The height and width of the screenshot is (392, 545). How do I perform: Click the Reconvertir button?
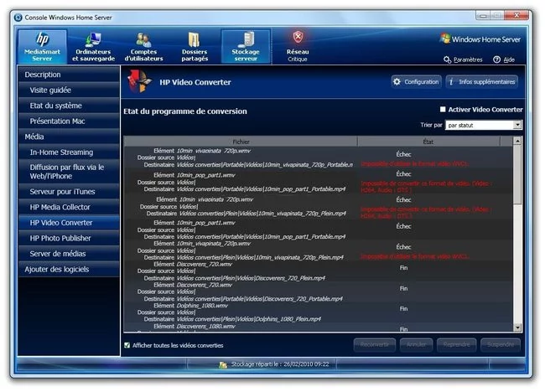click(375, 345)
